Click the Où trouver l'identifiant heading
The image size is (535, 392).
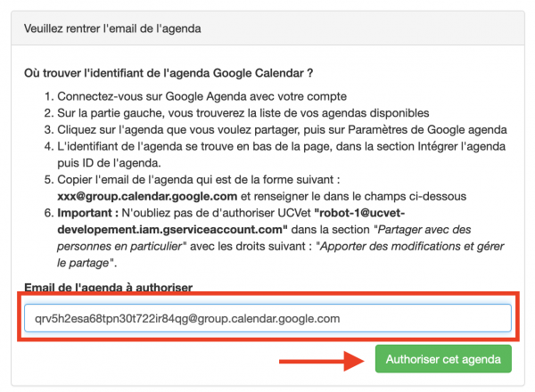(168, 71)
